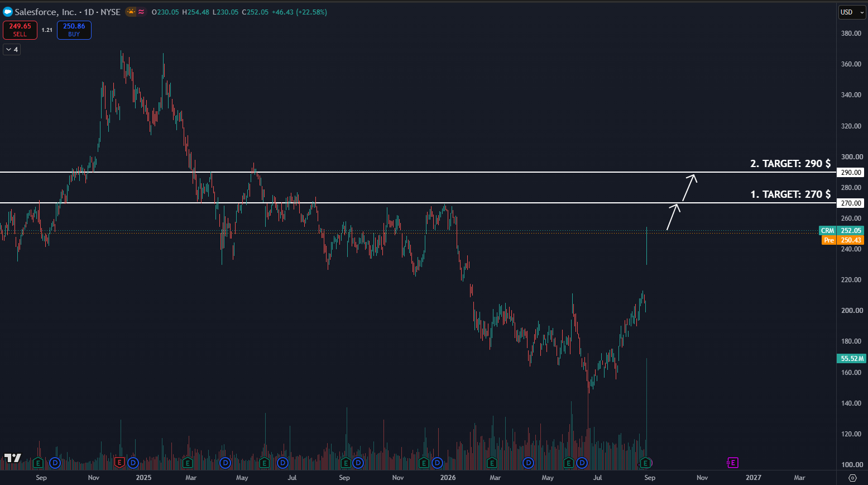Image resolution: width=868 pixels, height=485 pixels.
Task: Click the 1D interval in the legend
Action: point(89,12)
